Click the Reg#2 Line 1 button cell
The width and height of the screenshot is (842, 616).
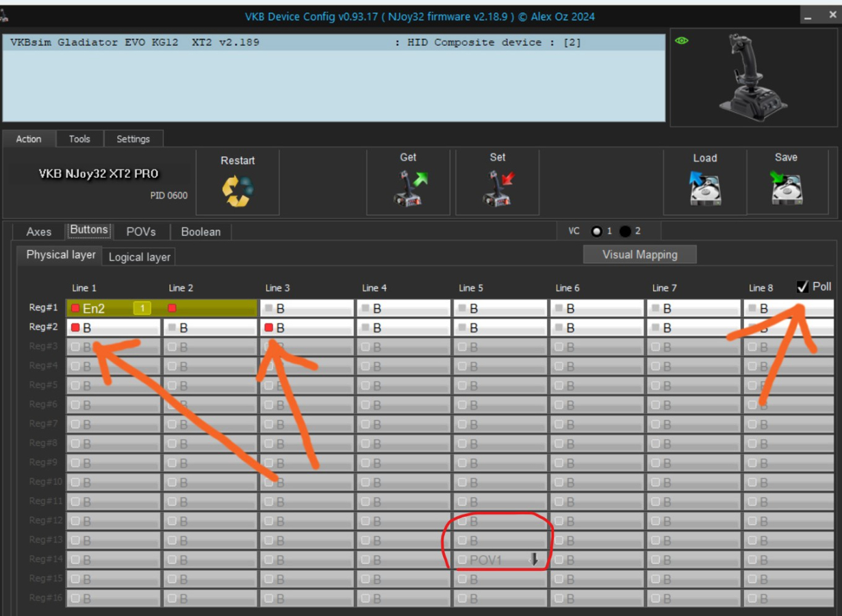point(114,328)
